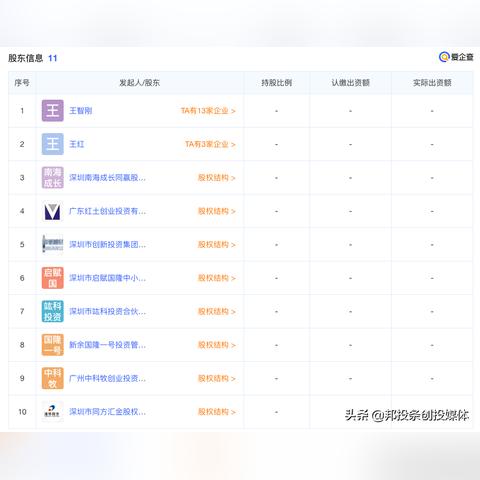Image resolution: width=480 pixels, height=480 pixels.
Task: Click the 序号 column header
Action: point(22,83)
